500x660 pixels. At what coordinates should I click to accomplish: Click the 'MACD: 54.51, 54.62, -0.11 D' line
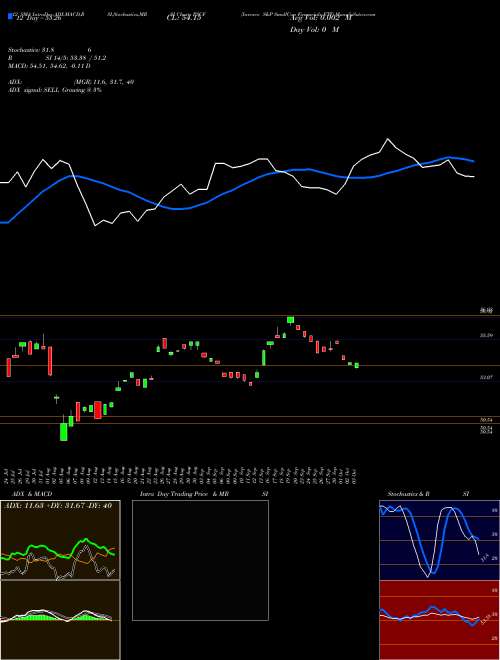tap(49, 66)
